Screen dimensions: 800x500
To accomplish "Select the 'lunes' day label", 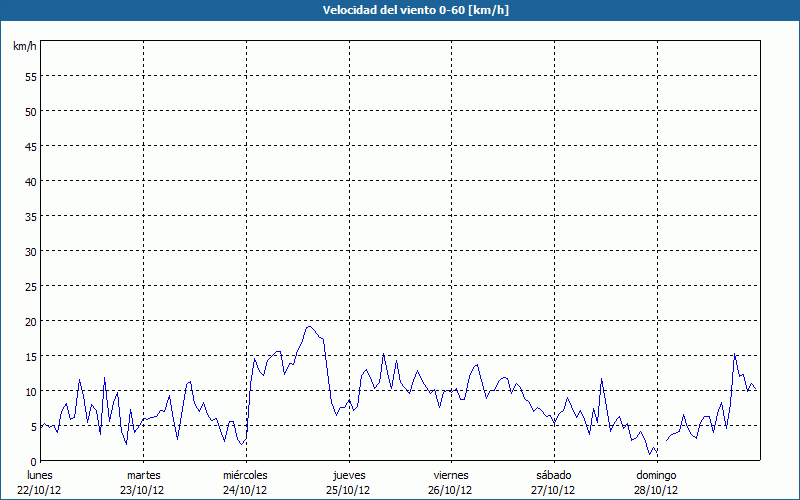I will (39, 475).
